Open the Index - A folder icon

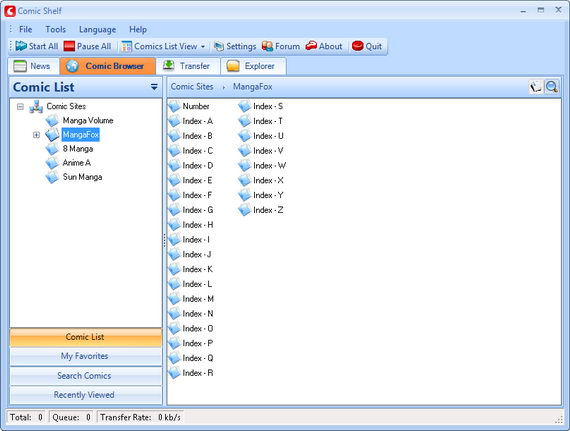click(x=175, y=121)
